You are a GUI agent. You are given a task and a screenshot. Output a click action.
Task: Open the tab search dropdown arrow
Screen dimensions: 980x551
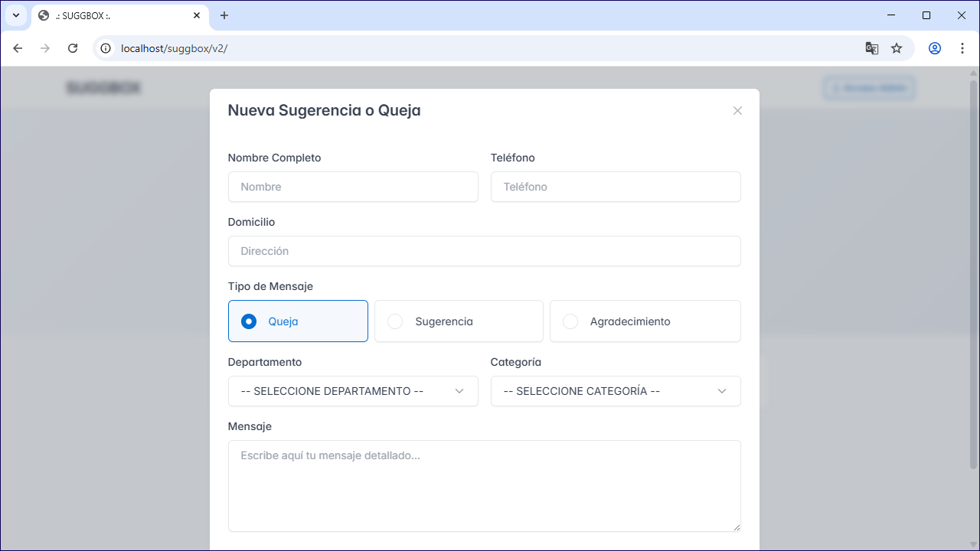(16, 15)
